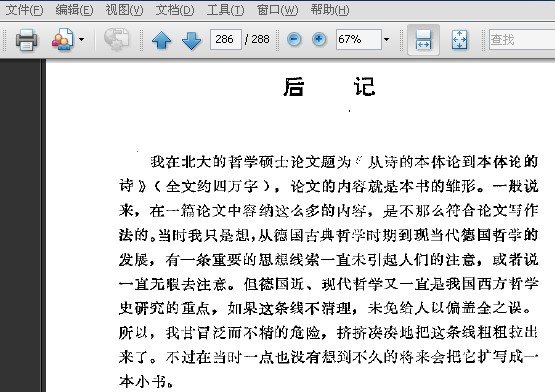Select the fit full page icon

pyautogui.click(x=459, y=40)
